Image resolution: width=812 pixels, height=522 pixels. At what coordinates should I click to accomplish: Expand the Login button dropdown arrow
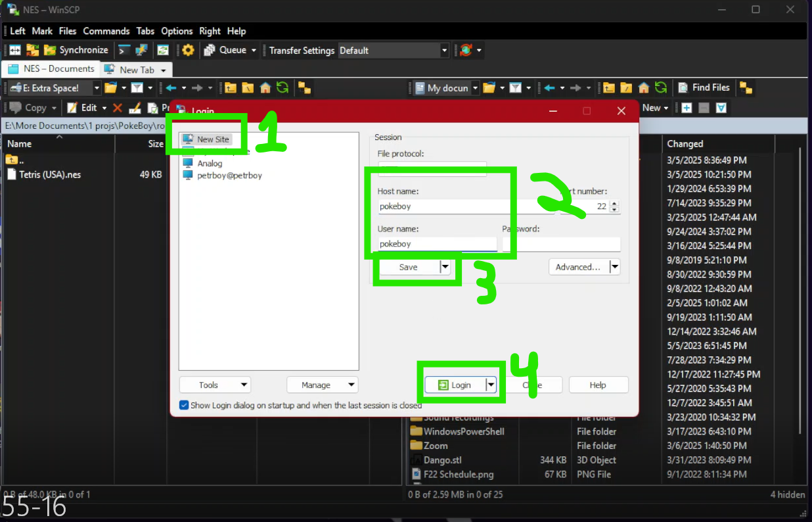click(x=490, y=385)
